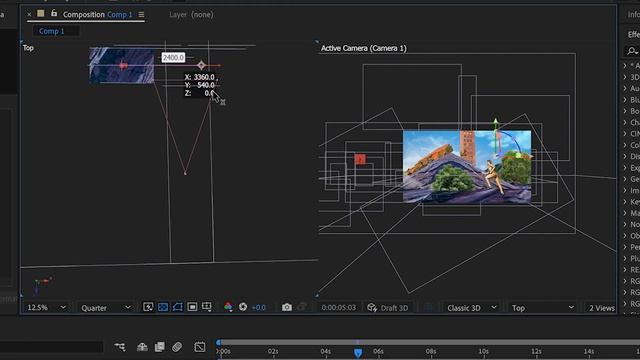
Task: Expand the Expression Controls effects category
Action: [625, 167]
